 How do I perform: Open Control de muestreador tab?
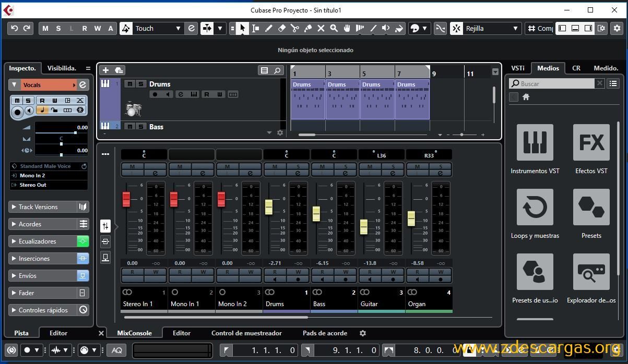pyautogui.click(x=246, y=333)
